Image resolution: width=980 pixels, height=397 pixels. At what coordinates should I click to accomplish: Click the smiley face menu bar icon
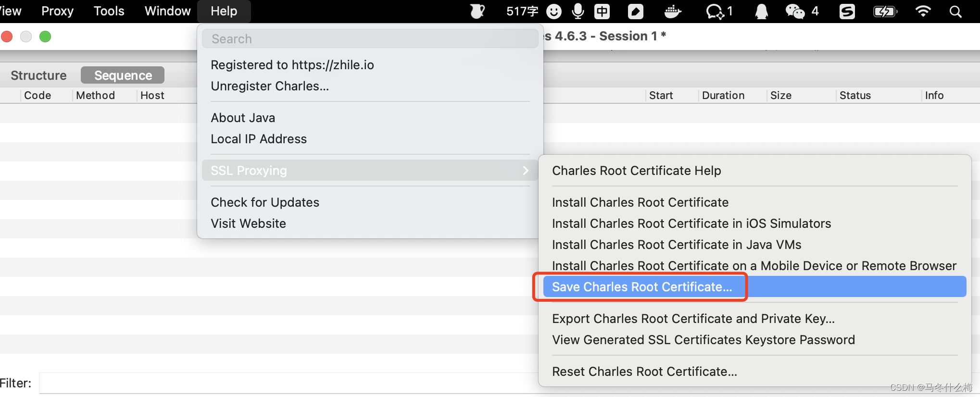click(554, 11)
